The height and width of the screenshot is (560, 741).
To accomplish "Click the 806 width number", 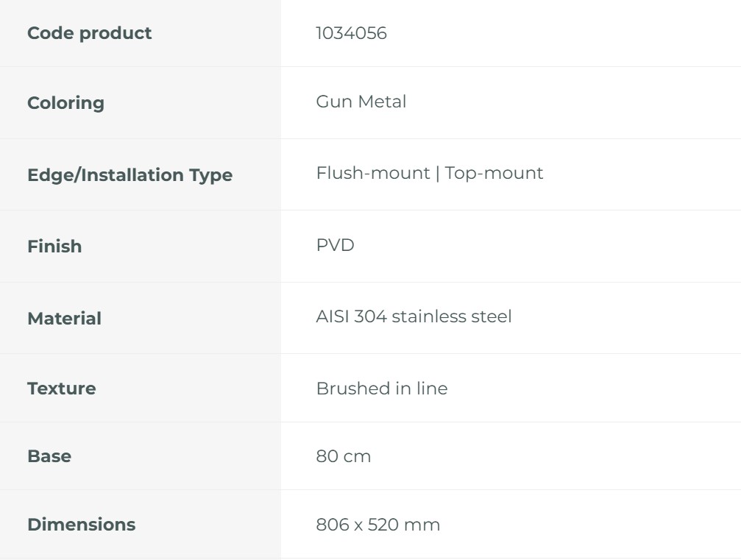I will [330, 525].
